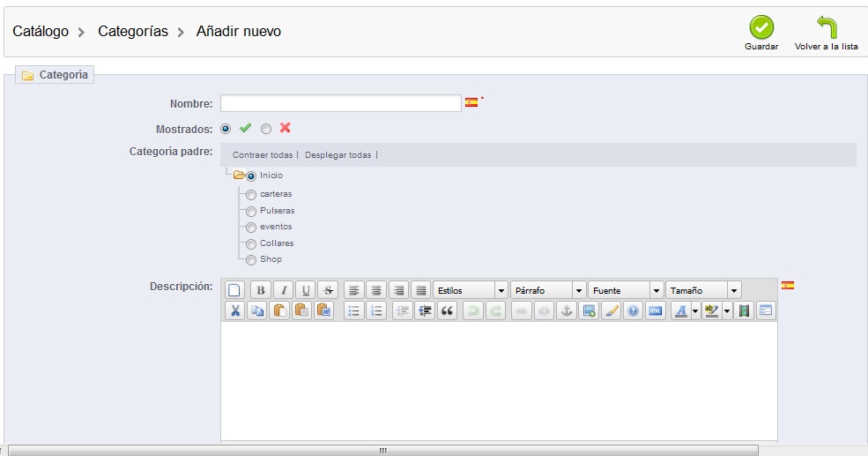Click the Categoría fieldset tab label
Screen dimensions: 868x456
(55, 75)
